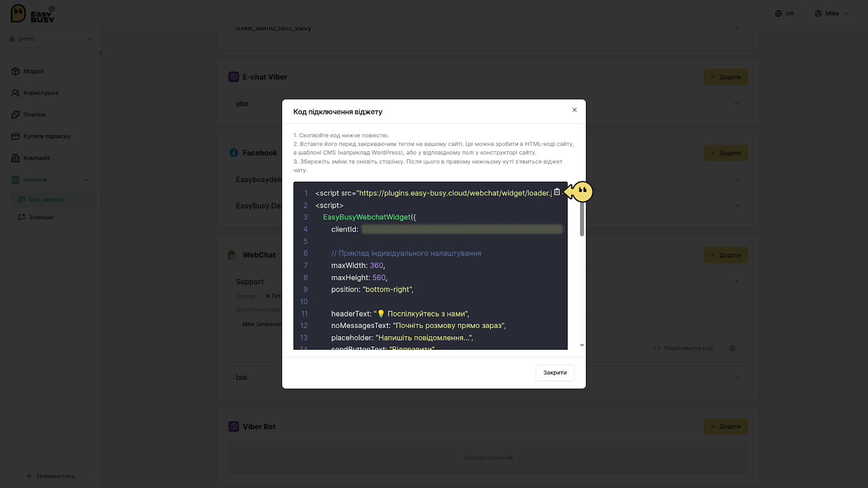Click the position "bottom-right" value
Image resolution: width=868 pixels, height=488 pixels.
tap(387, 290)
